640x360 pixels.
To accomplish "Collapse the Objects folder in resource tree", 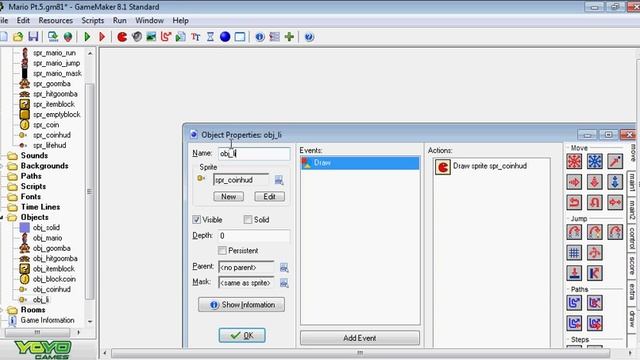I will point(2,217).
